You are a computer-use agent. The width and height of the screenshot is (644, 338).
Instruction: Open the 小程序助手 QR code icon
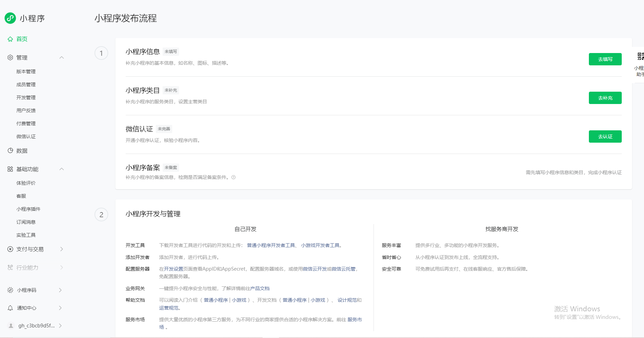[640, 56]
